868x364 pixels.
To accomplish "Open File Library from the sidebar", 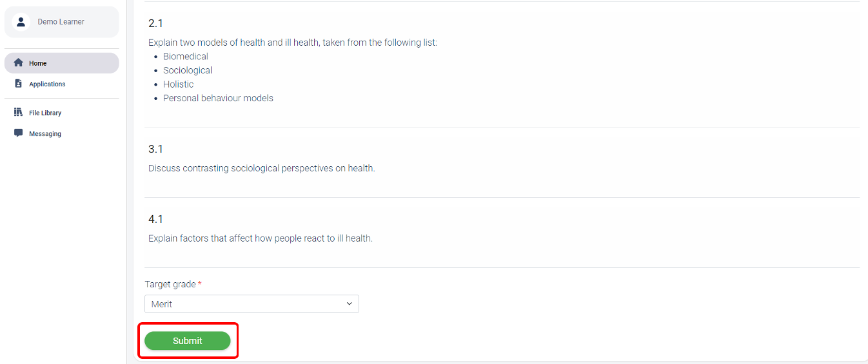I will 61,113.
